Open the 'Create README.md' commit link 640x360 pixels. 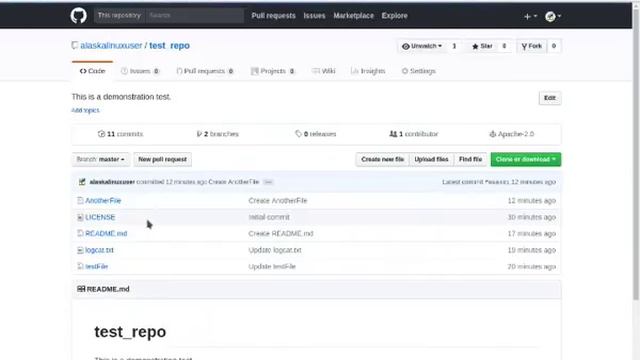[281, 233]
